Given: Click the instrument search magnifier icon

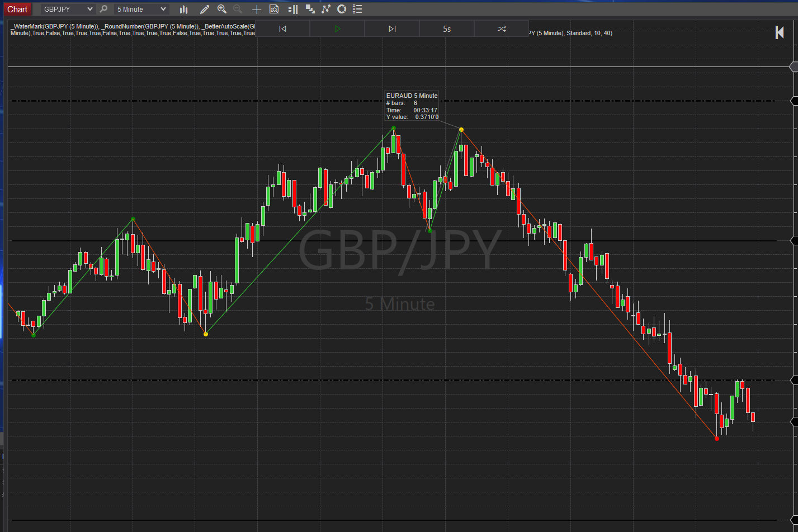Looking at the screenshot, I should pyautogui.click(x=103, y=9).
